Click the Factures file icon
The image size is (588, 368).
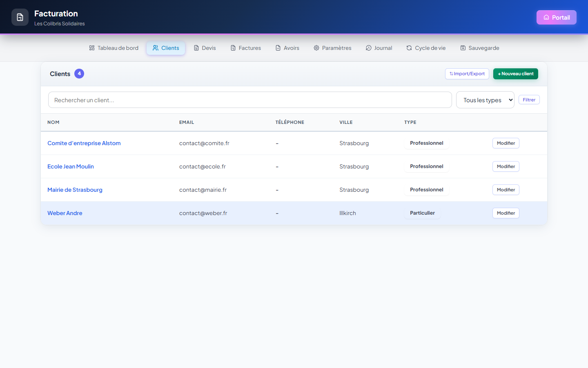(x=233, y=48)
